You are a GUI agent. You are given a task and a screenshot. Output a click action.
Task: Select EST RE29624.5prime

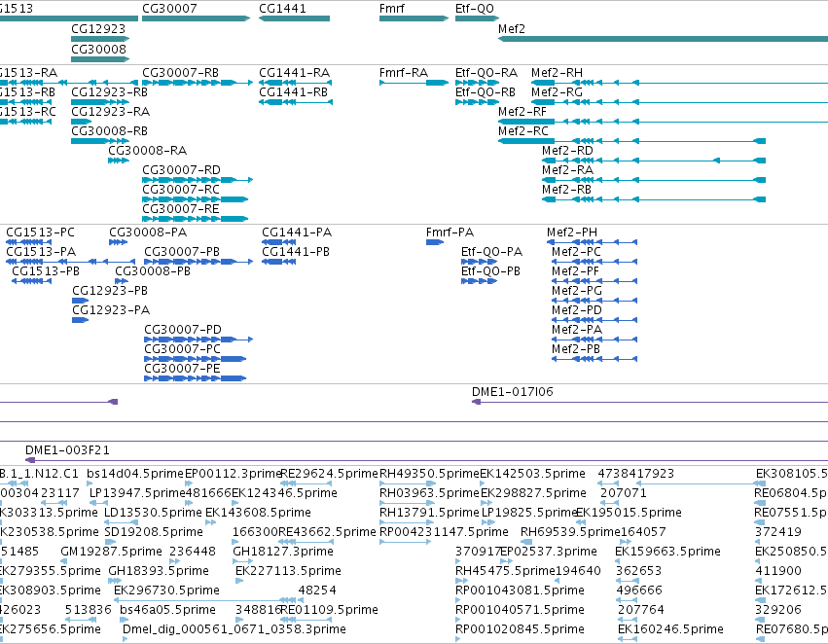[x=330, y=474]
